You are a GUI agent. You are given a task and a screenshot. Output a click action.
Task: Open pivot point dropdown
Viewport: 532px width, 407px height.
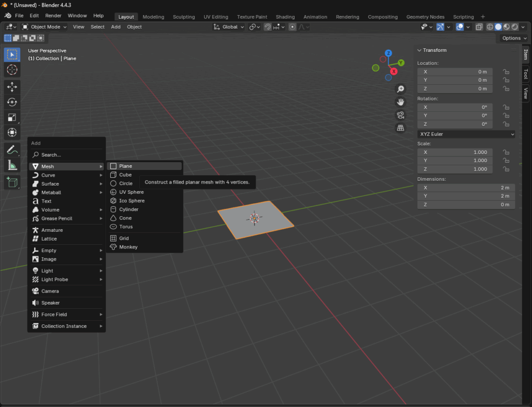(255, 27)
